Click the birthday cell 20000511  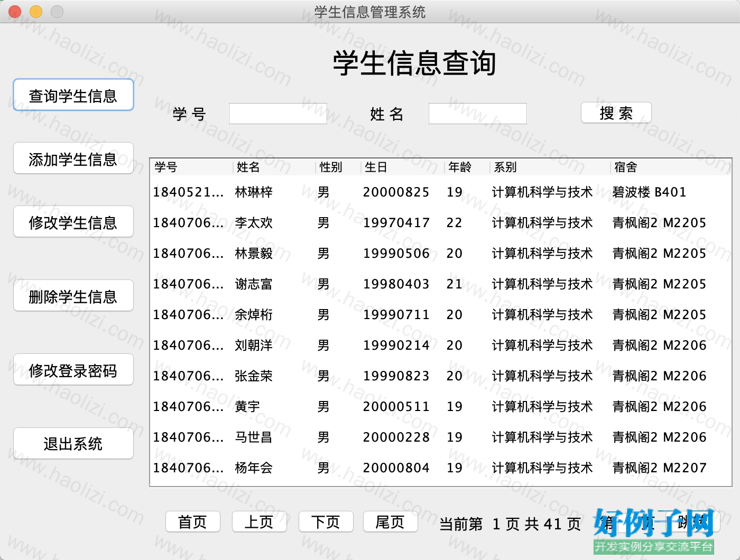click(396, 407)
